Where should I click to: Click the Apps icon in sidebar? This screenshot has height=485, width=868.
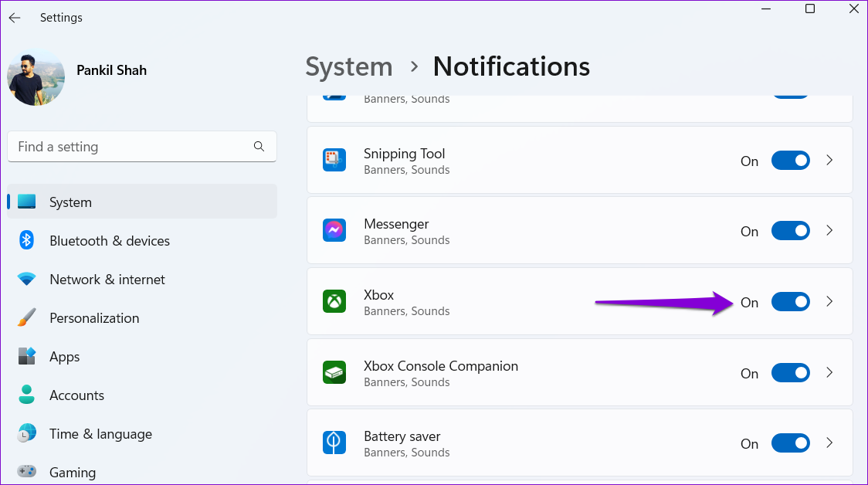[x=26, y=356]
